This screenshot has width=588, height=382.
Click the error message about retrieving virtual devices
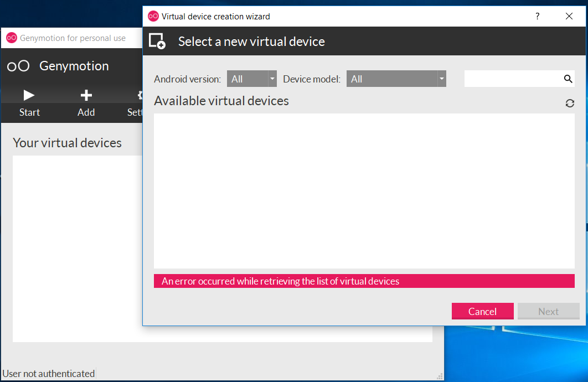pos(364,281)
